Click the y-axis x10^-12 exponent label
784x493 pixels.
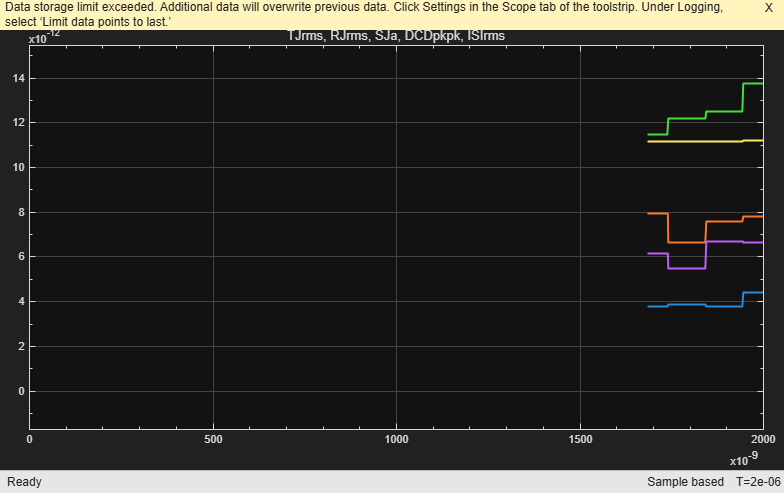tap(44, 38)
